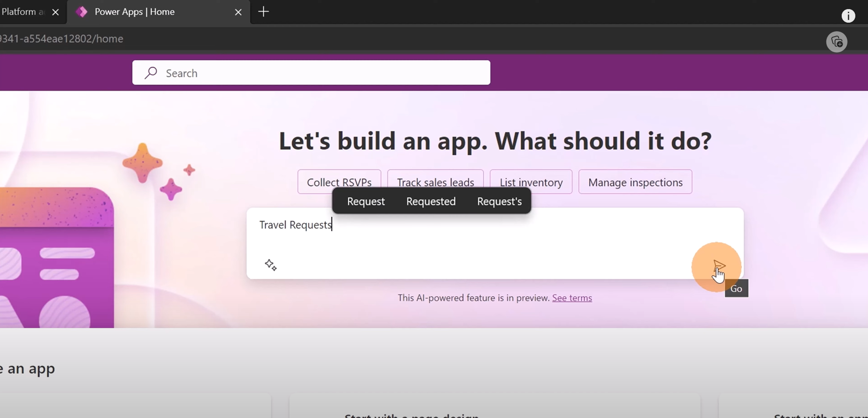Open a new browser tab
Screen dimensions: 868x418
coord(263,12)
